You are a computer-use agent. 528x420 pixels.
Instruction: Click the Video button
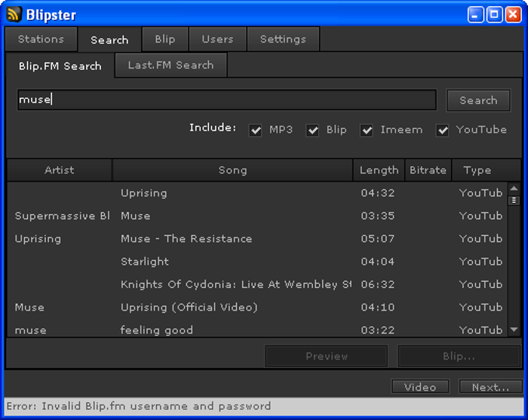[420, 387]
